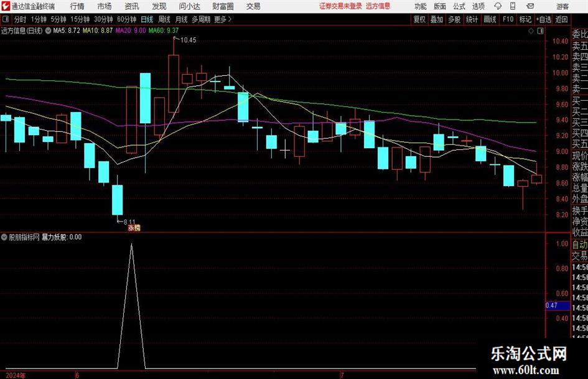Viewport: 588px width, 379px height.
Task: Click the 10.45 high price marker
Action: coord(189,40)
